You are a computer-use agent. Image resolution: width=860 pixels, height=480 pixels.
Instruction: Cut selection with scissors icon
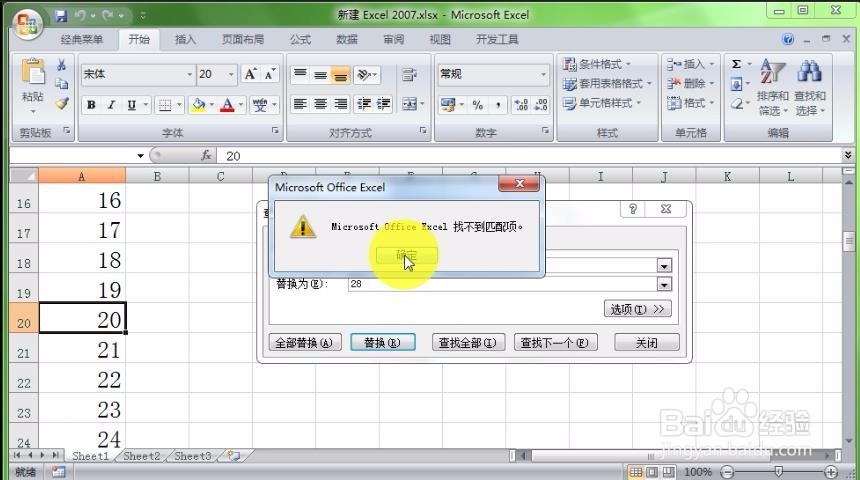pos(61,65)
